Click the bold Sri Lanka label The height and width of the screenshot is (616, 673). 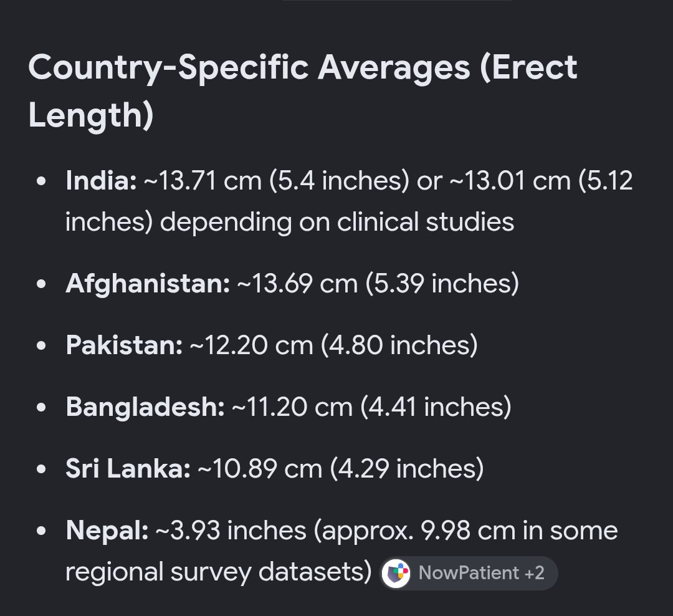click(128, 468)
